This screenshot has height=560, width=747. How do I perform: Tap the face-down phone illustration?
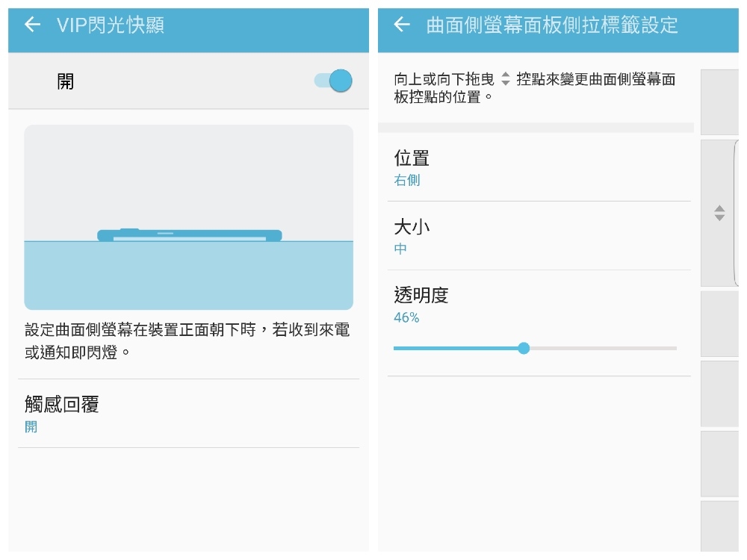[189, 235]
